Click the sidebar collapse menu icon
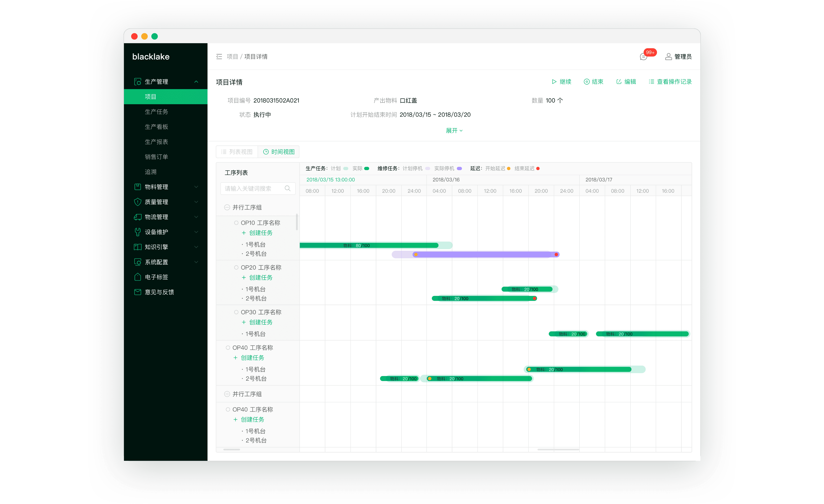The image size is (824, 504). (x=219, y=57)
